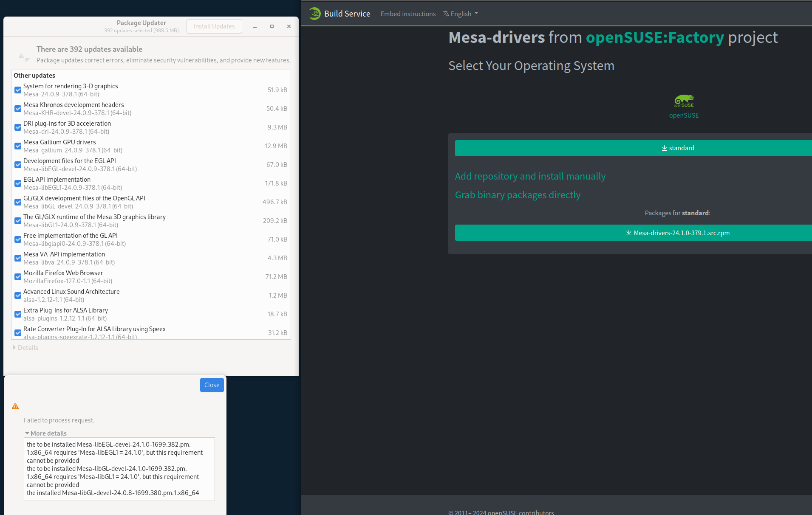Uncheck the Mozilla Firefox Web Browser update
This screenshot has width=812, height=515.
(x=18, y=277)
